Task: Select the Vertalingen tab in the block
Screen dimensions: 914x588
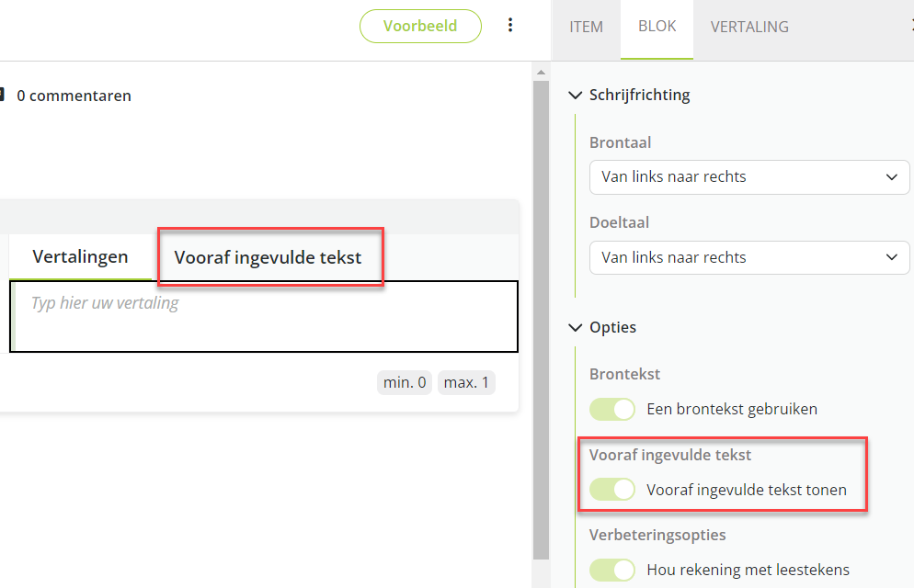Action: pos(80,257)
